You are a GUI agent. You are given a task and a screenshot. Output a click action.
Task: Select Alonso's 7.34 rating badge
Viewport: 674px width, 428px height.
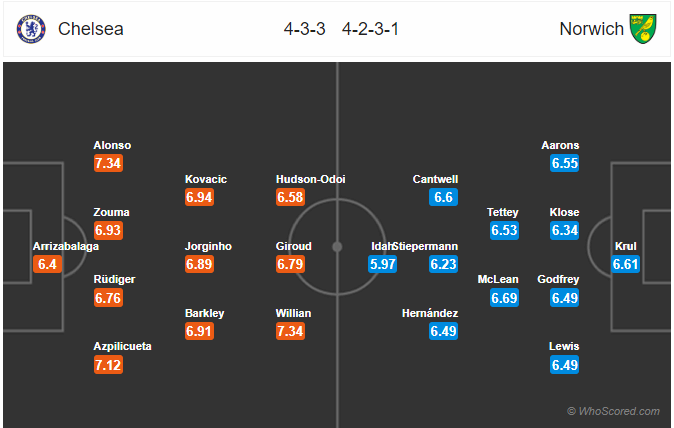pyautogui.click(x=108, y=163)
